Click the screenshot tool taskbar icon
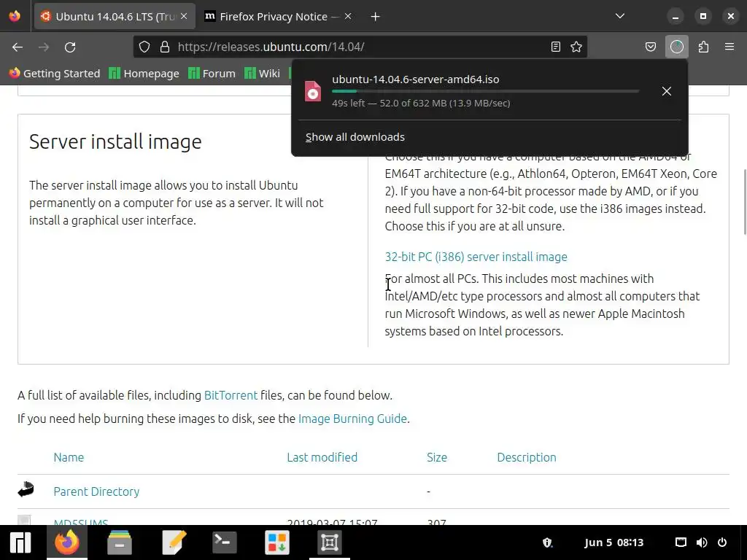This screenshot has height=560, width=747. point(329,542)
